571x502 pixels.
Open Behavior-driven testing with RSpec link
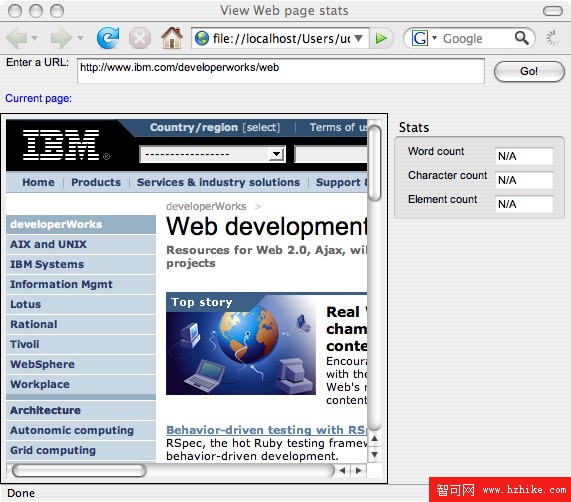click(266, 430)
